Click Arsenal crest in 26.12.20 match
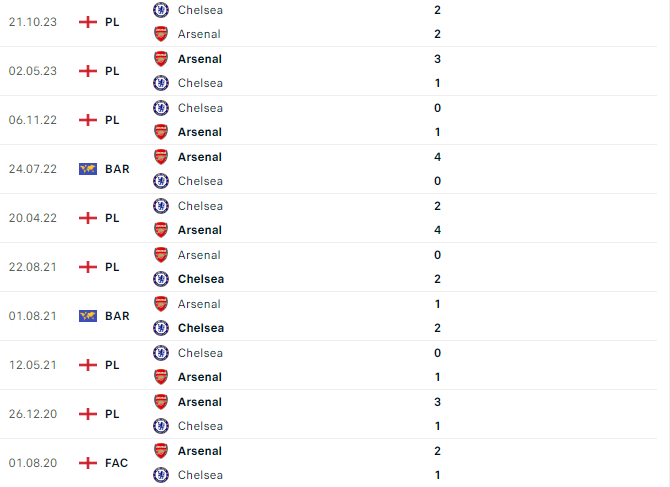 [x=161, y=402]
